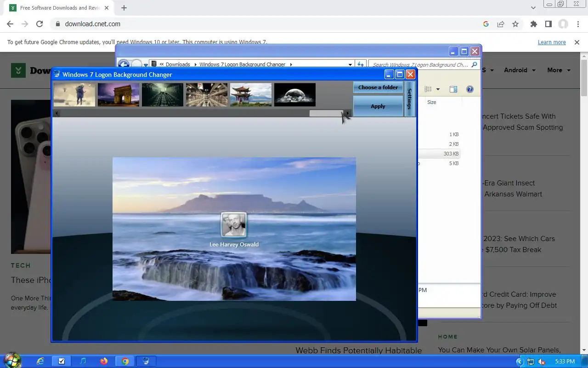Show hidden tray icons arrow
This screenshot has width=588, height=368.
[x=520, y=362]
